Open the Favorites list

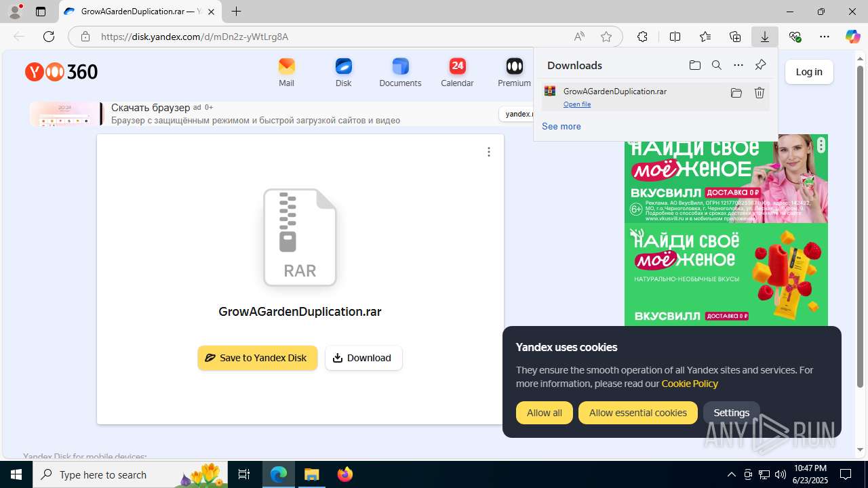click(x=705, y=37)
